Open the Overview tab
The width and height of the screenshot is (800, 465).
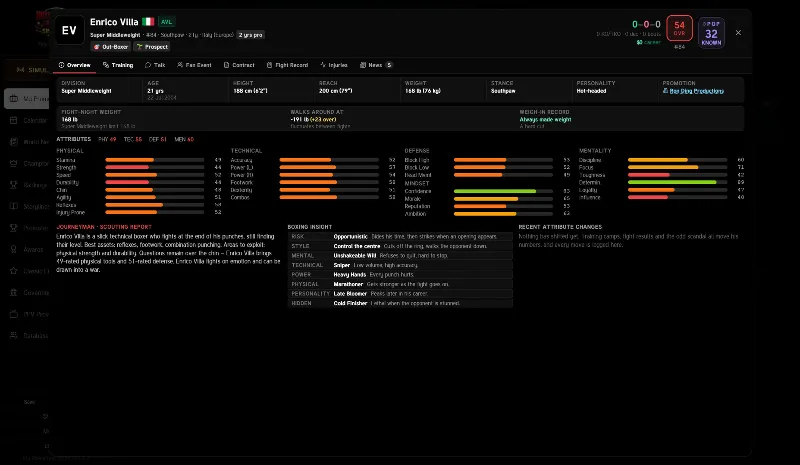[74, 65]
